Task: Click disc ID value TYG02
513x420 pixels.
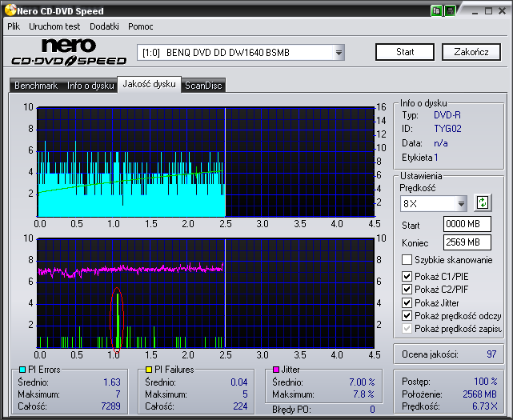Action: (447, 129)
